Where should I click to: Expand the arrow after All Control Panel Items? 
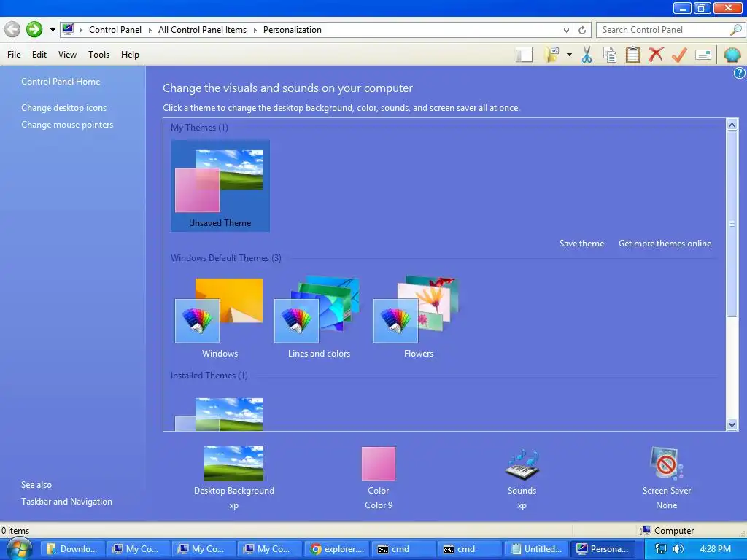coord(255,30)
